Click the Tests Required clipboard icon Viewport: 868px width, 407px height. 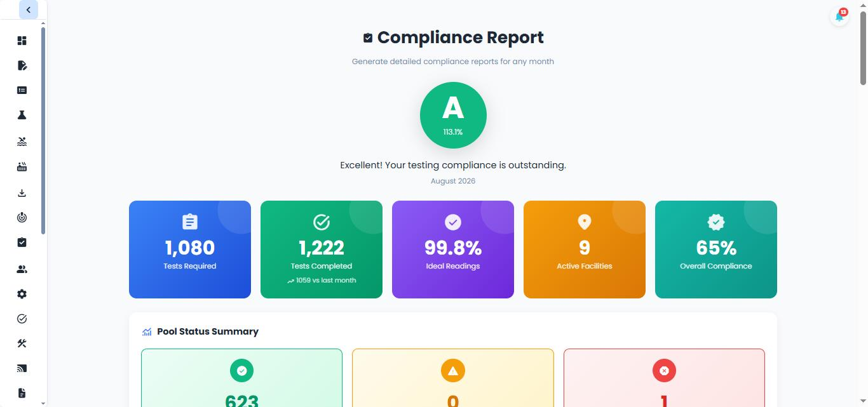tap(190, 222)
